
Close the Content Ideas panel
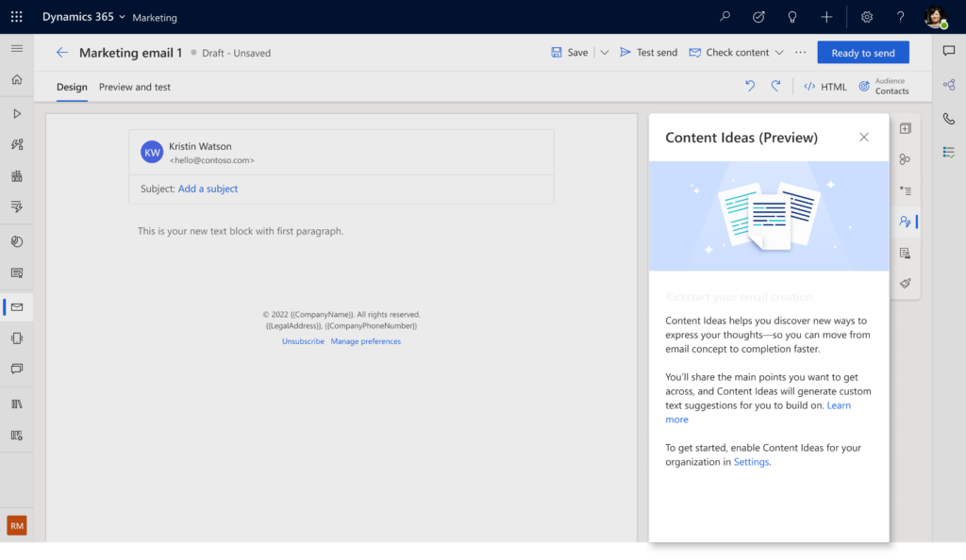point(863,138)
